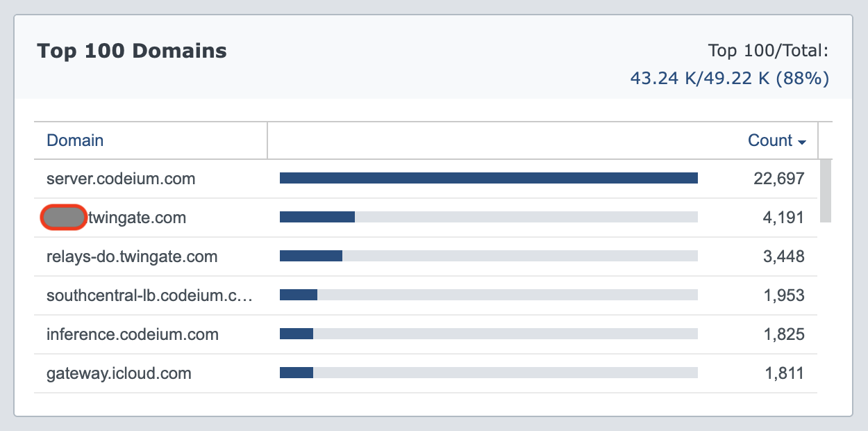The height and width of the screenshot is (431, 868).
Task: Click the Count sort arrow icon
Action: click(x=802, y=143)
